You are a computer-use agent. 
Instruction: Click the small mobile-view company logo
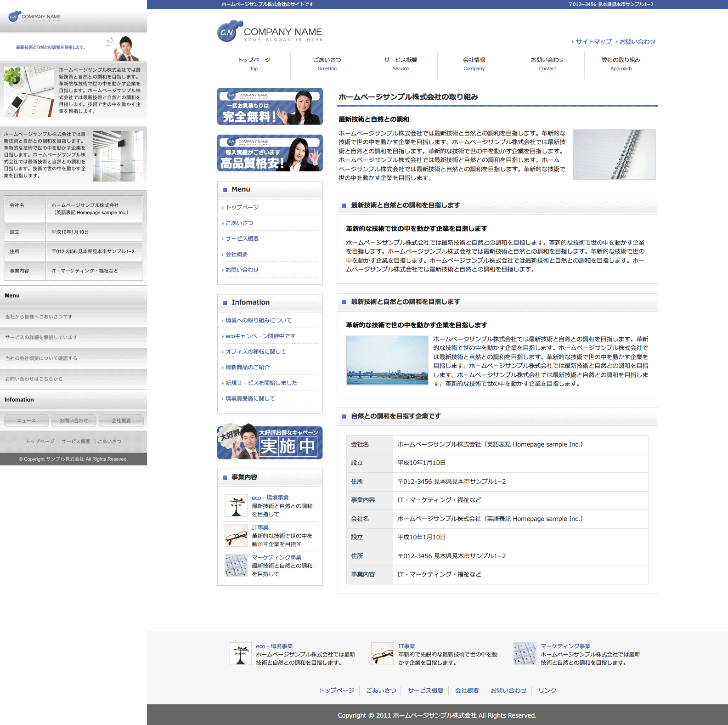click(34, 17)
